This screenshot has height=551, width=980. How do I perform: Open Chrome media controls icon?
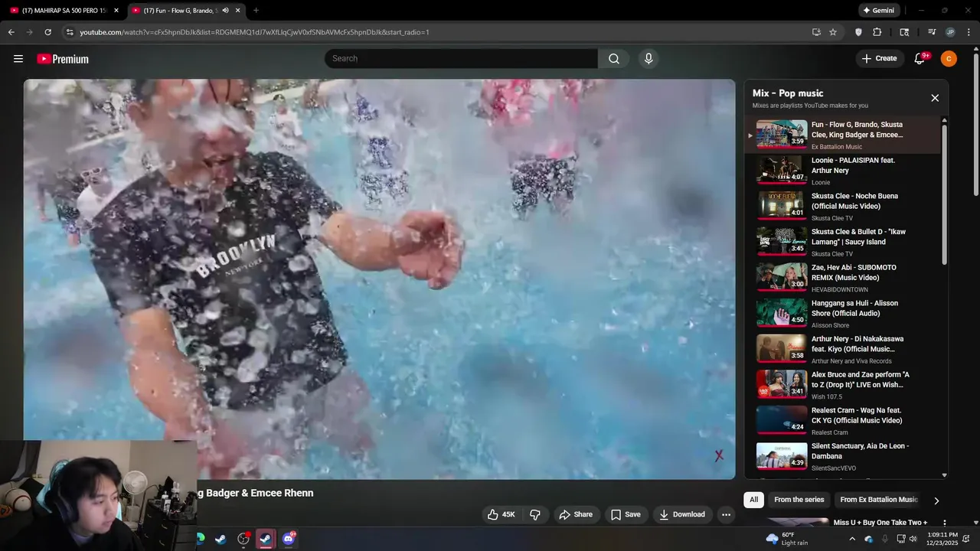932,32
